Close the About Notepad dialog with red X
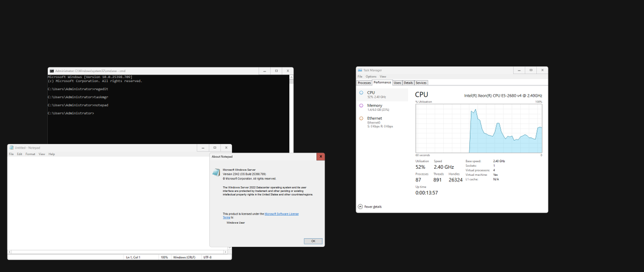The width and height of the screenshot is (644, 272). coord(321,156)
